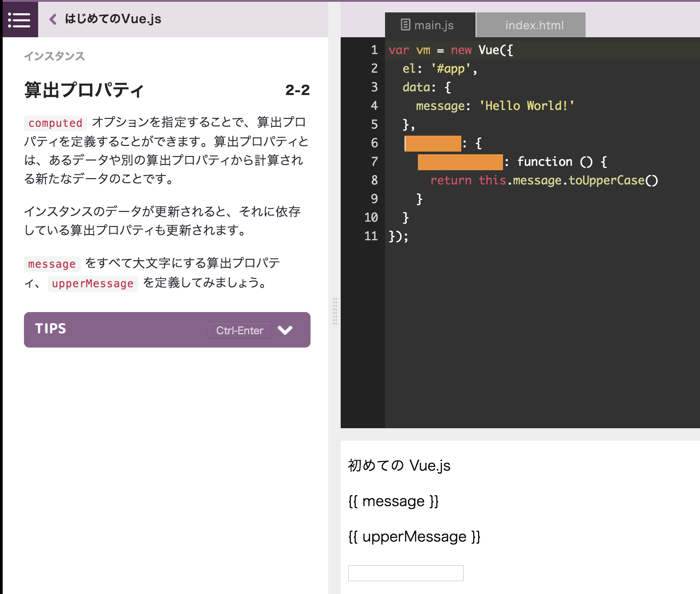The image size is (700, 594).
Task: Switch to the index.html tab
Action: [x=534, y=25]
